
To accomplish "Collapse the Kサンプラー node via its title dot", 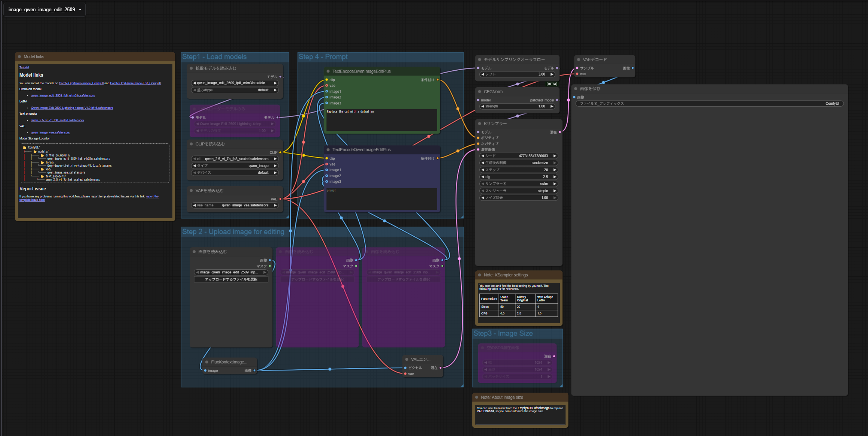I will click(479, 123).
